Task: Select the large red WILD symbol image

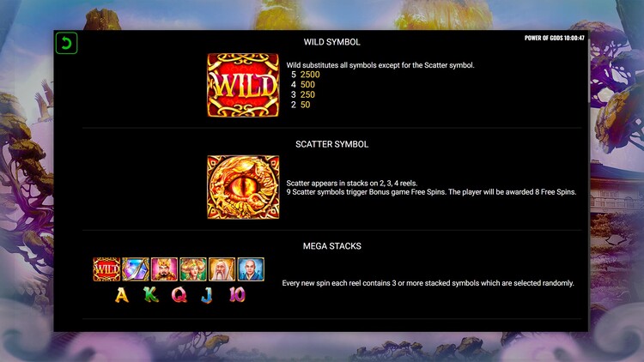Action: click(x=243, y=86)
